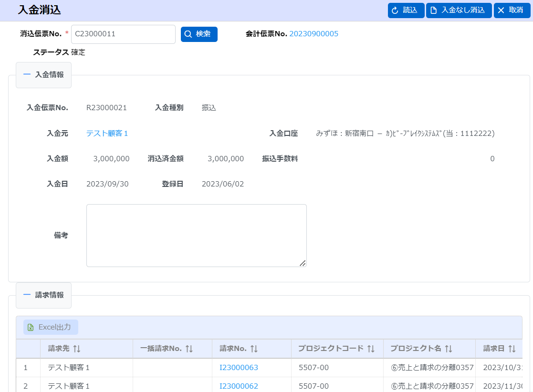Click 請求先 cell in row 2
The width and height of the screenshot is (533, 392).
tap(86, 385)
